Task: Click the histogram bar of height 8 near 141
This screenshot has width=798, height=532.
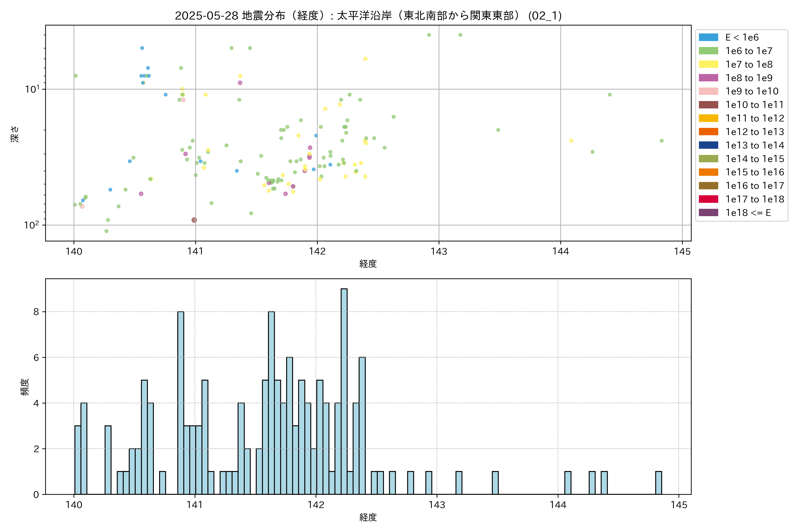Action: 181,403
